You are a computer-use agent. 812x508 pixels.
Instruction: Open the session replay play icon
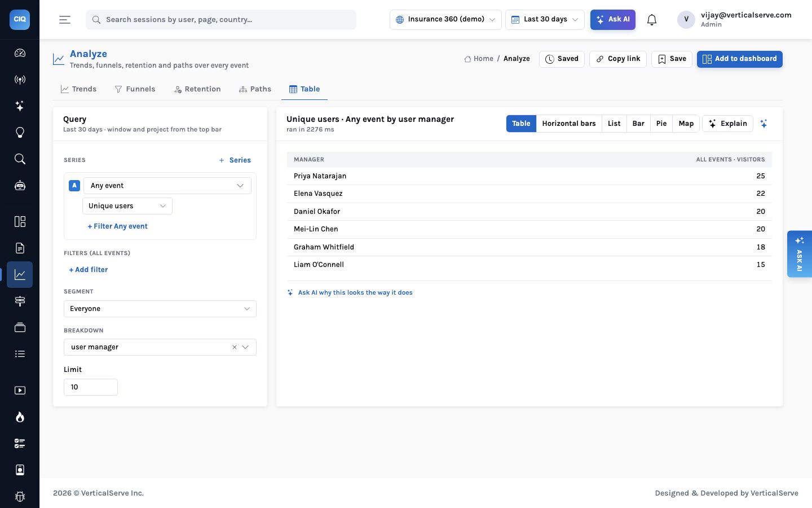click(20, 390)
